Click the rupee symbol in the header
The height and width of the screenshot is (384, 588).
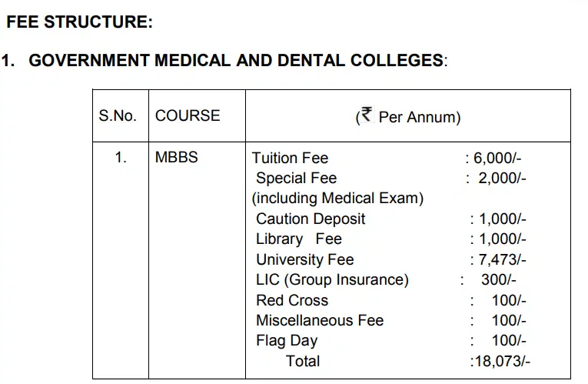click(x=366, y=115)
